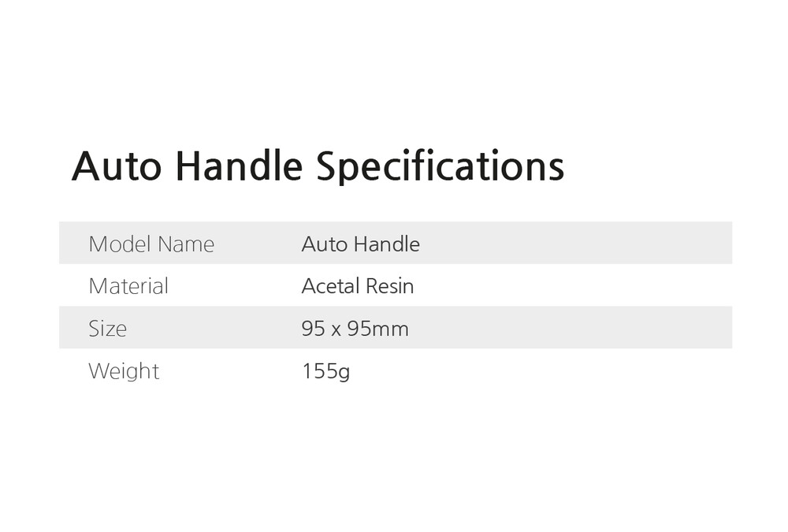Click the first 95 in the Size value
This screenshot has width=788, height=532.
tap(313, 329)
